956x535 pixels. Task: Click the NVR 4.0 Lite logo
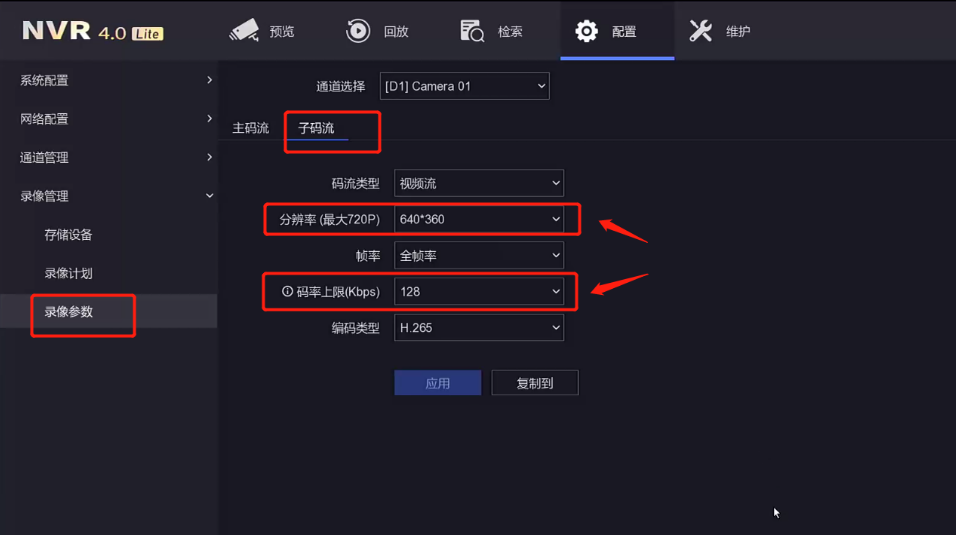pyautogui.click(x=93, y=31)
